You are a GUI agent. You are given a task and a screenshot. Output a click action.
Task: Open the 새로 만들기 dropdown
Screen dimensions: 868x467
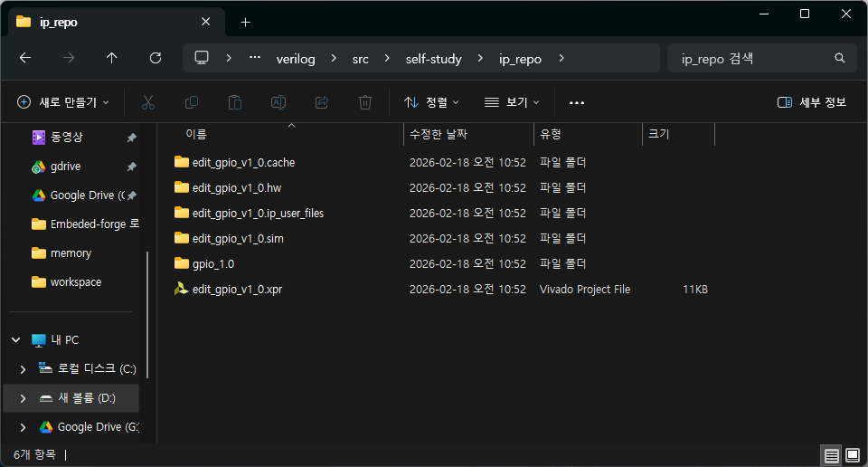pos(63,102)
